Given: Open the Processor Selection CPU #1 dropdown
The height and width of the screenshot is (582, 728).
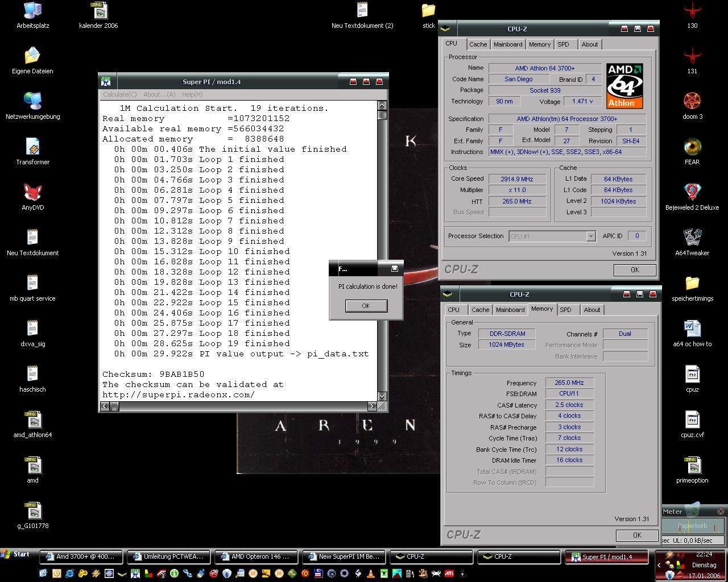Looking at the screenshot, I should click(552, 236).
